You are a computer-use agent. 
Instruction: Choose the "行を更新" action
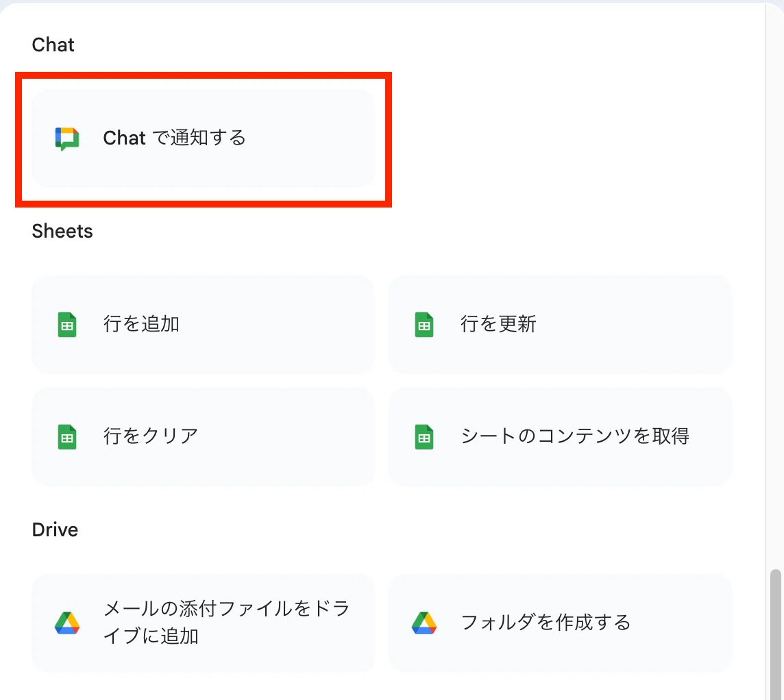(560, 325)
